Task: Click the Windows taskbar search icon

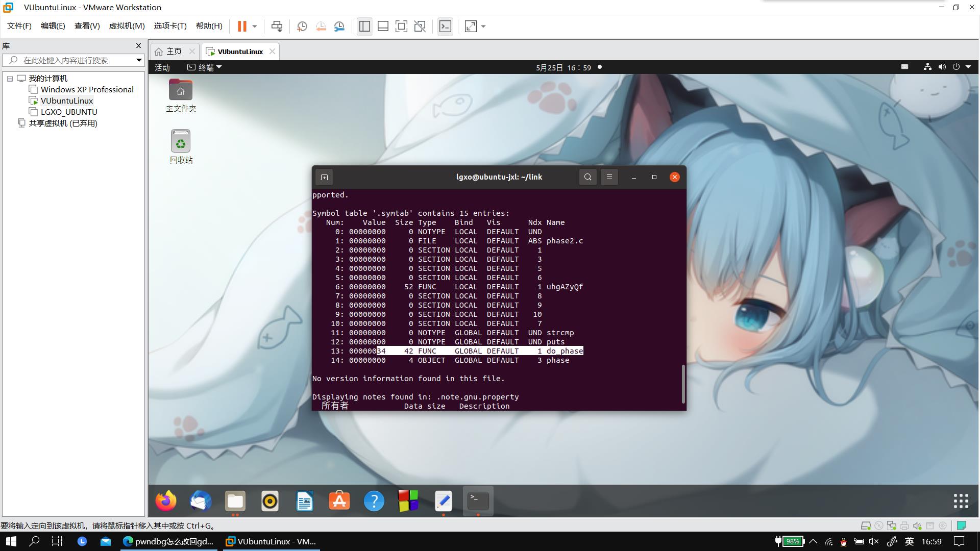Action: pos(34,541)
